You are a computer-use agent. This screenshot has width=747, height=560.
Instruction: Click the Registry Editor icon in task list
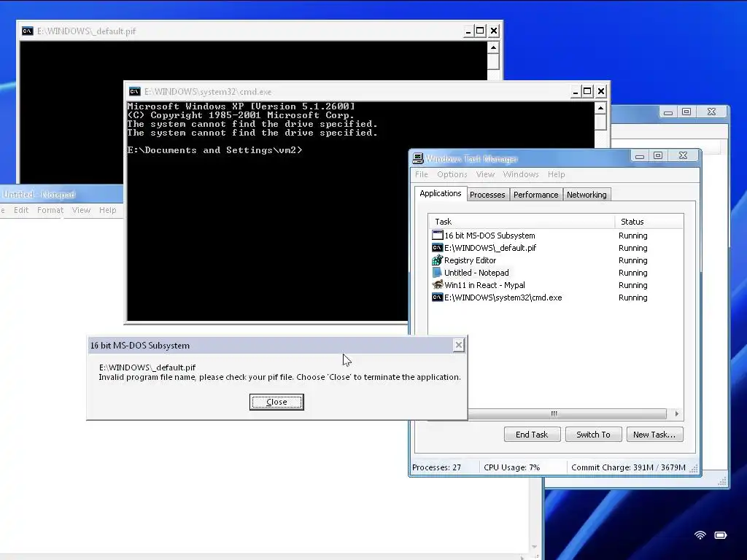(437, 260)
